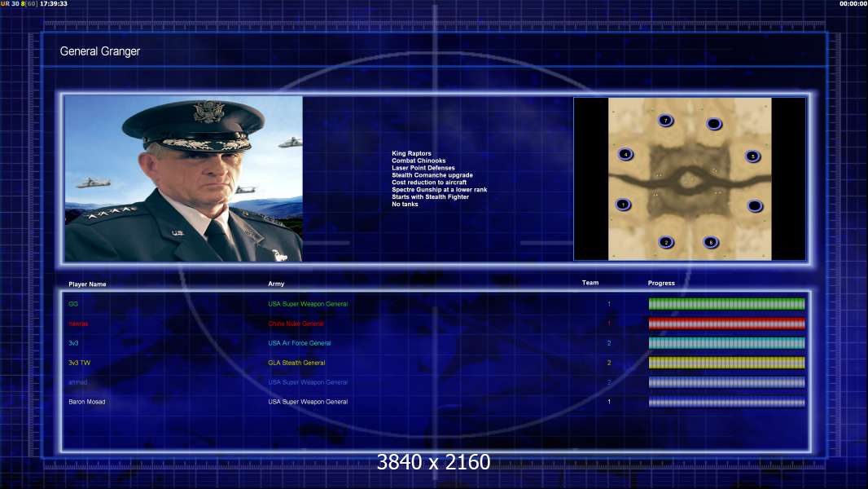This screenshot has height=489, width=868.
Task: Click team number 1 in GG's row
Action: 609,304
